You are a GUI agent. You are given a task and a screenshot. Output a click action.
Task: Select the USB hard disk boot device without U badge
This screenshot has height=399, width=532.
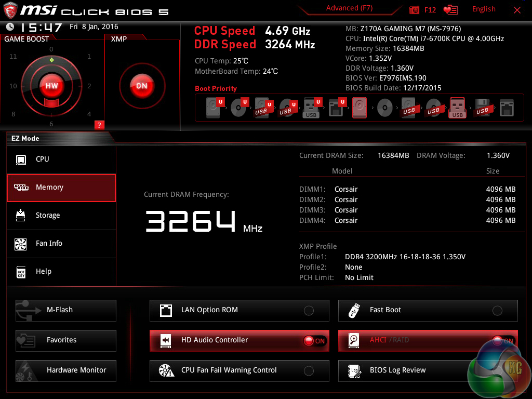tap(409, 108)
